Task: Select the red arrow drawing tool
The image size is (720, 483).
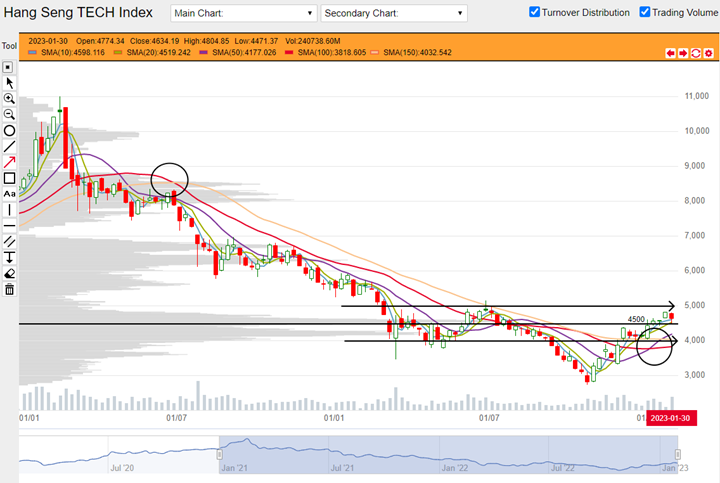Action: (9, 162)
